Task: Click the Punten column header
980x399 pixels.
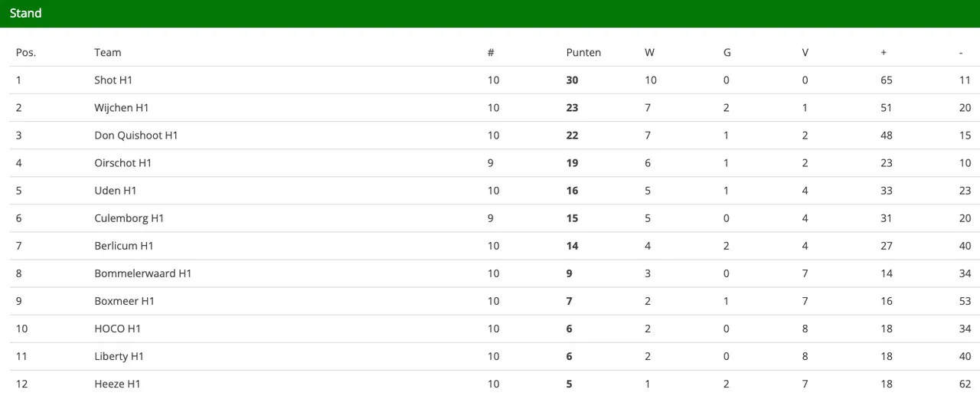Action: tap(583, 53)
